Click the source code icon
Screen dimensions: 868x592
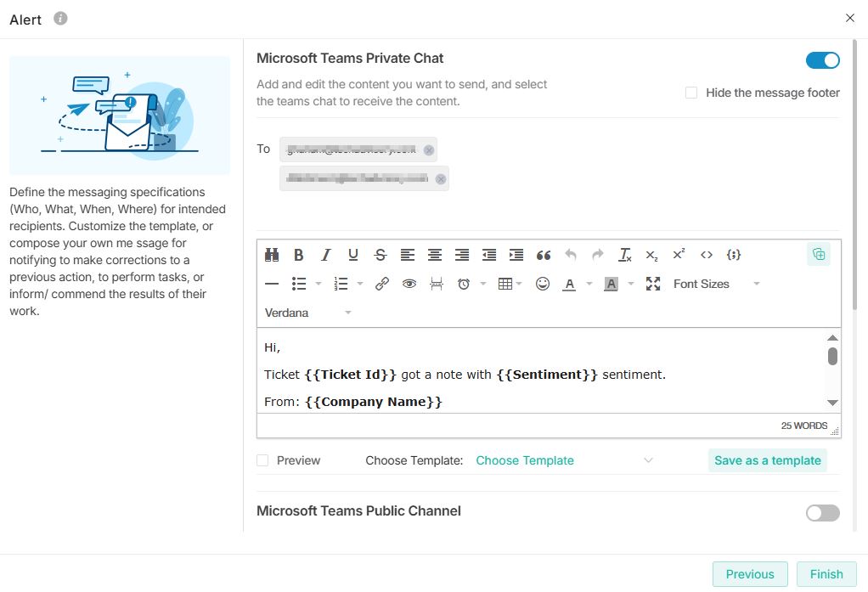coord(707,255)
